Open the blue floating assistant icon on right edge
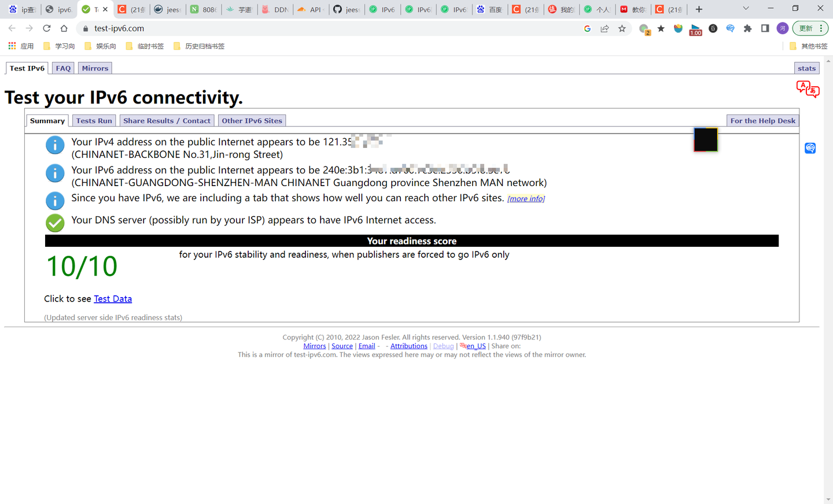 pyautogui.click(x=810, y=148)
